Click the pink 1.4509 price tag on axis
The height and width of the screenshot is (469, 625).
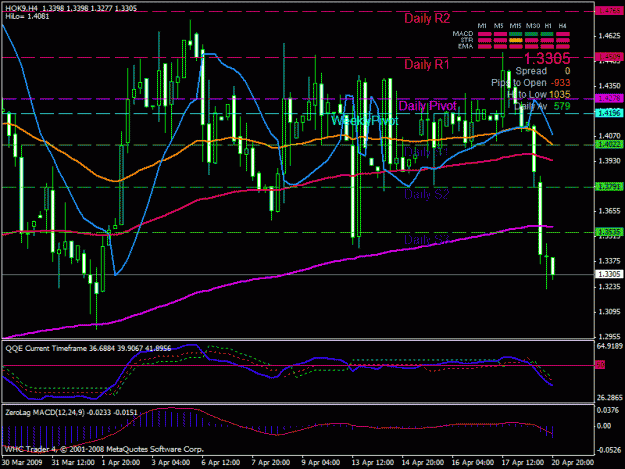(x=608, y=57)
